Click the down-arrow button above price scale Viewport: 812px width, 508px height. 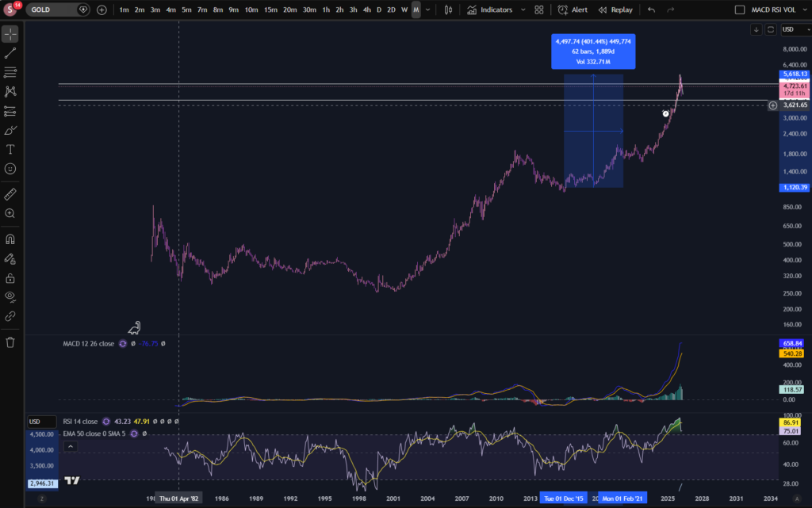tap(756, 29)
